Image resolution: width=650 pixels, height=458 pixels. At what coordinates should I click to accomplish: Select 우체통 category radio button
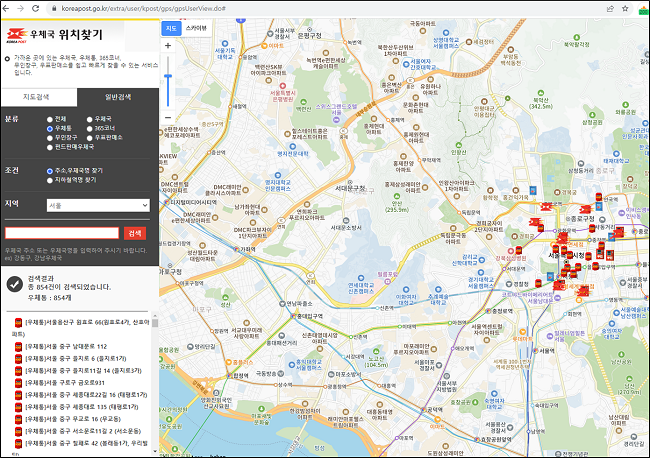[x=50, y=129]
